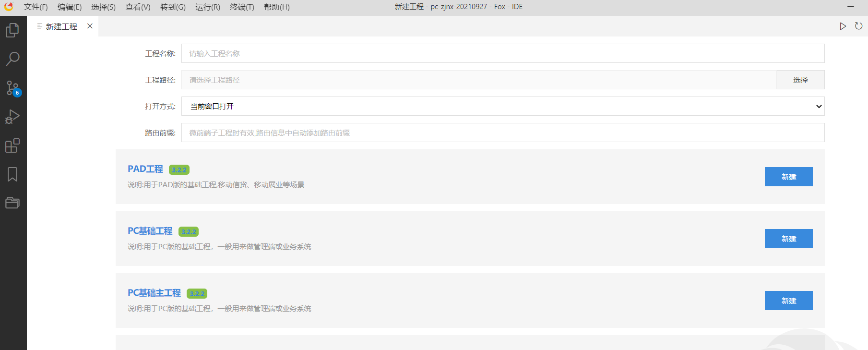The width and height of the screenshot is (868, 350).
Task: Expand the 打开方式 dropdown
Action: [502, 106]
